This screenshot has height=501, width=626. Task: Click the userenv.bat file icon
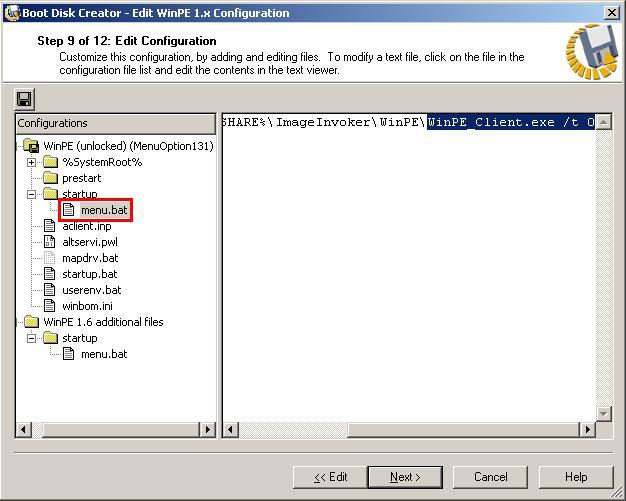[50, 290]
